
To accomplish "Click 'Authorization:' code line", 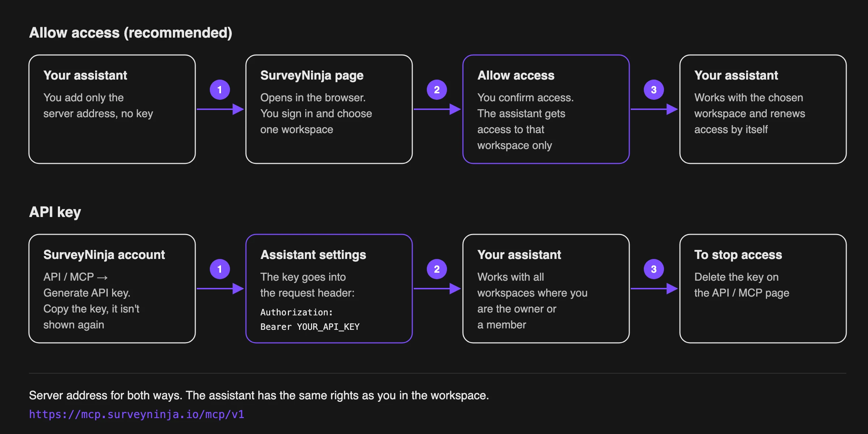I will click(297, 312).
